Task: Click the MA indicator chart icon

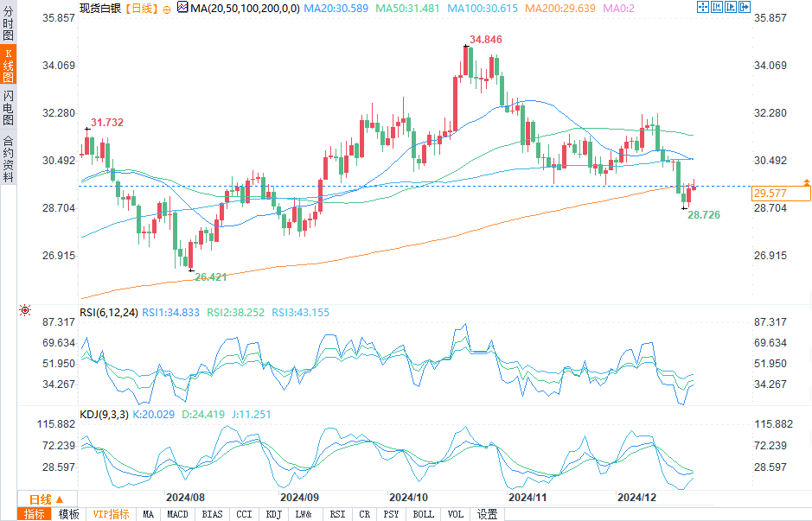Action: 182,7
